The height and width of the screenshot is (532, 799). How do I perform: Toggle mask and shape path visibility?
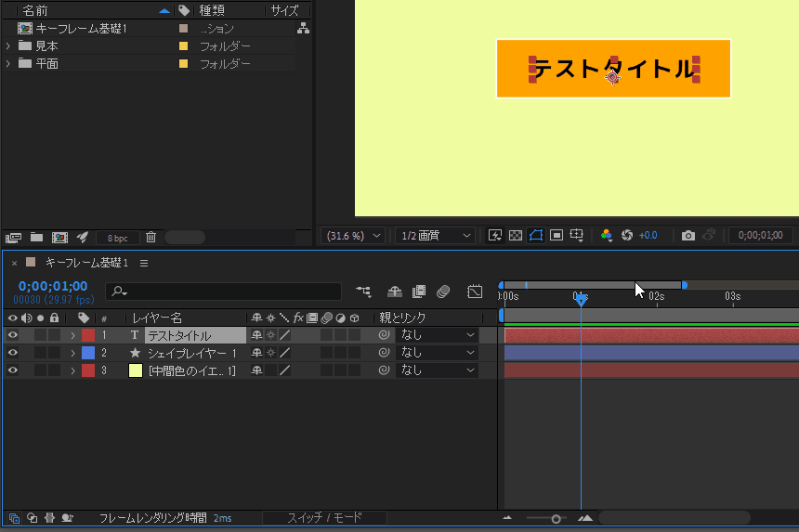535,235
